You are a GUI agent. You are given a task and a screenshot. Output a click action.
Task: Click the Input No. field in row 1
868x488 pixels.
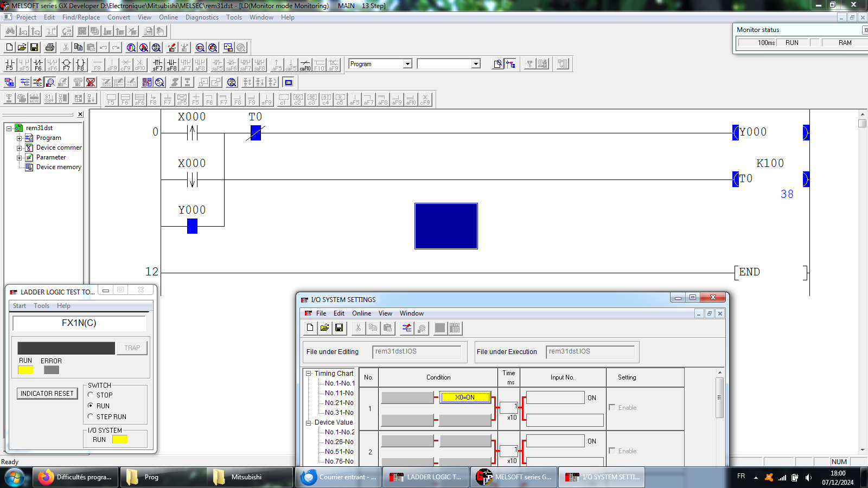tap(555, 397)
